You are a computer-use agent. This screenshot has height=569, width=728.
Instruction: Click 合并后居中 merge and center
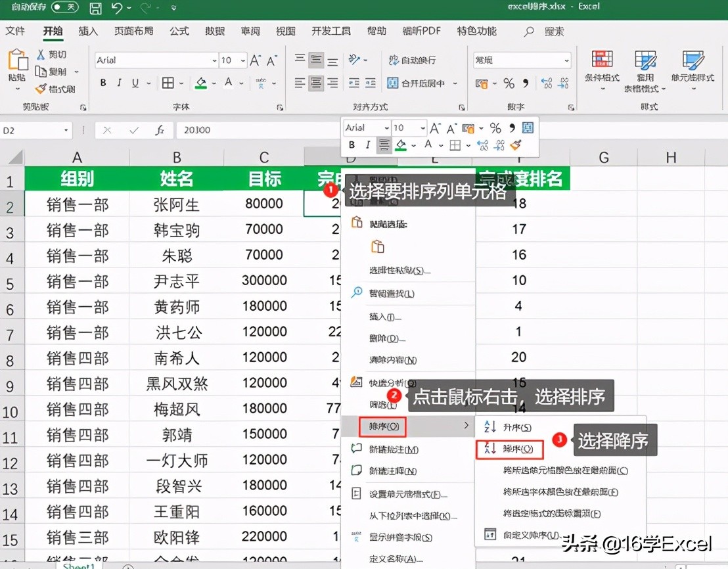pos(416,83)
